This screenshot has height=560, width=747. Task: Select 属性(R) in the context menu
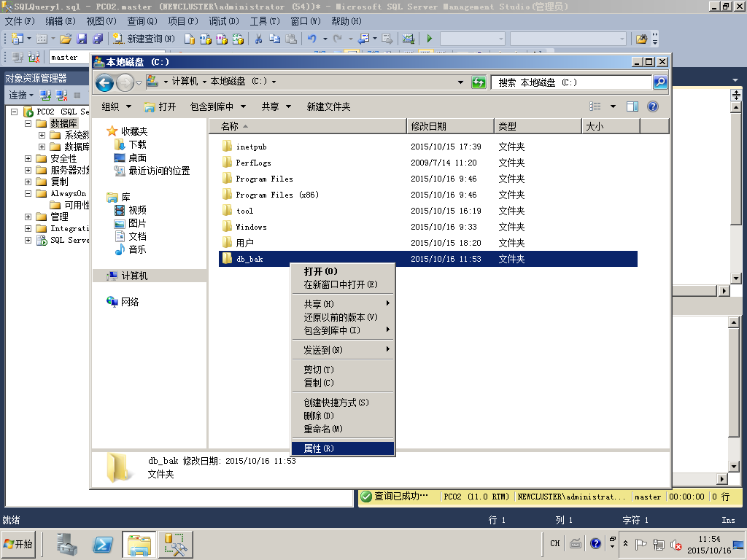pos(319,448)
